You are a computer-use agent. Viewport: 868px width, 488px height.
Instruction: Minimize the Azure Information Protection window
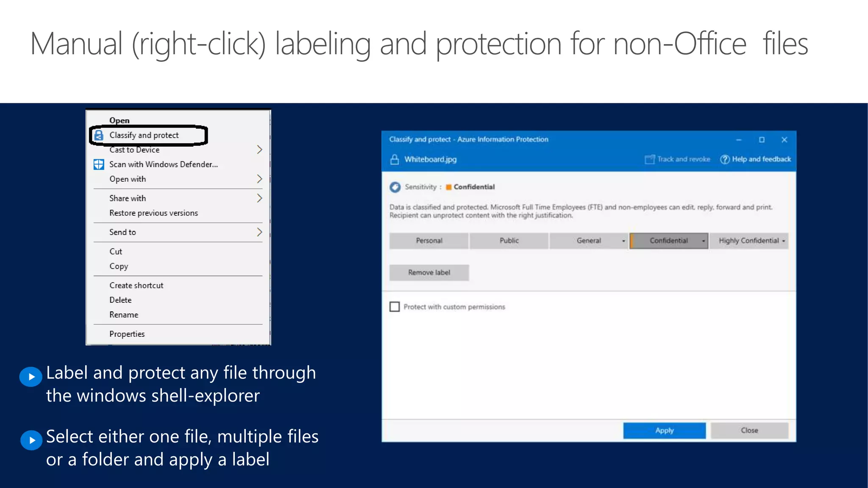[x=739, y=140]
